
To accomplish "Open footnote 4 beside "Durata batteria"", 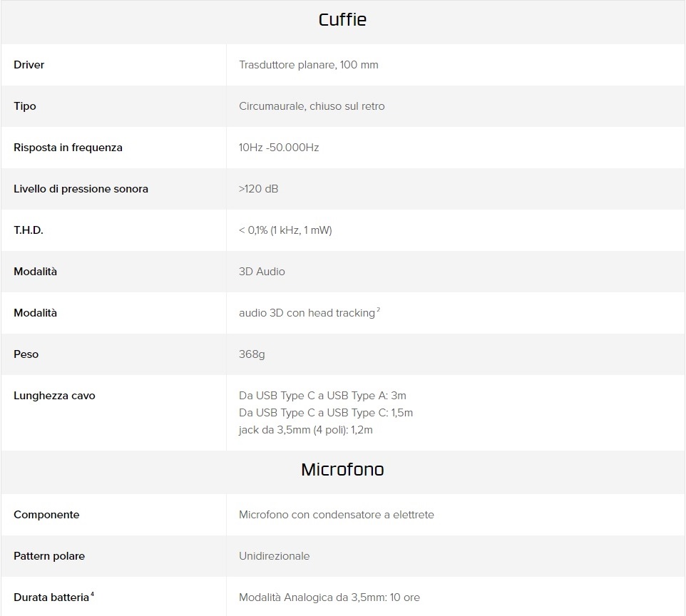I will point(93,594).
